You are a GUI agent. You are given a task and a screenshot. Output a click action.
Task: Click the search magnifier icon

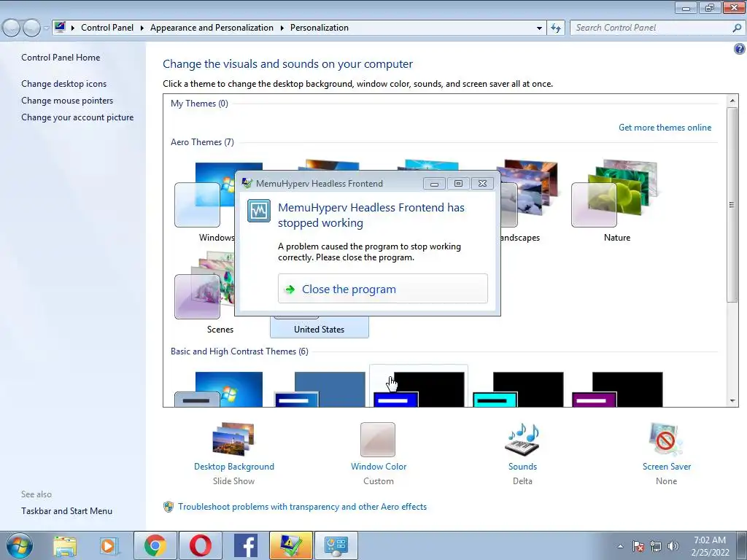pos(737,28)
